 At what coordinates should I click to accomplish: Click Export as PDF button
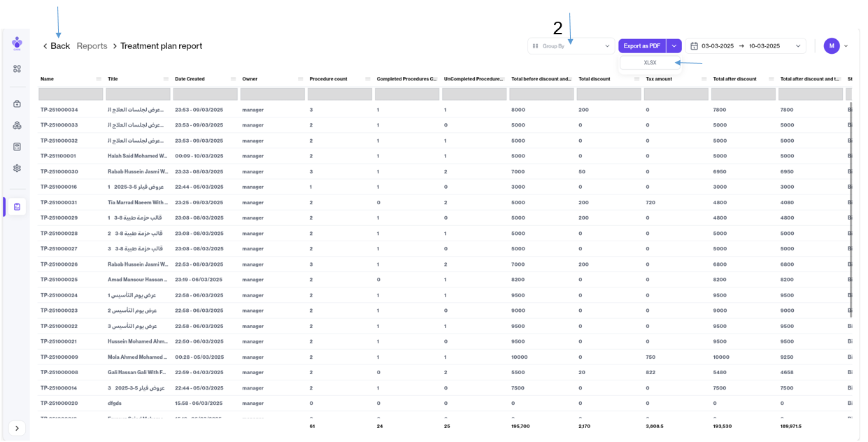click(x=641, y=46)
